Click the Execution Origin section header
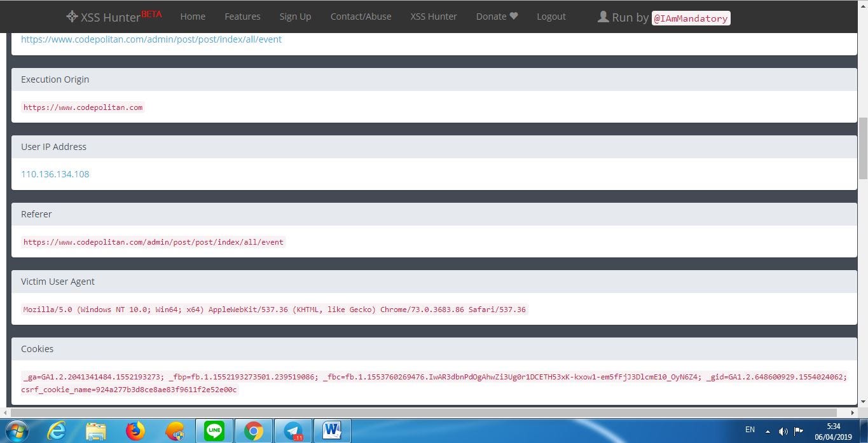The height and width of the screenshot is (443, 868). [434, 79]
